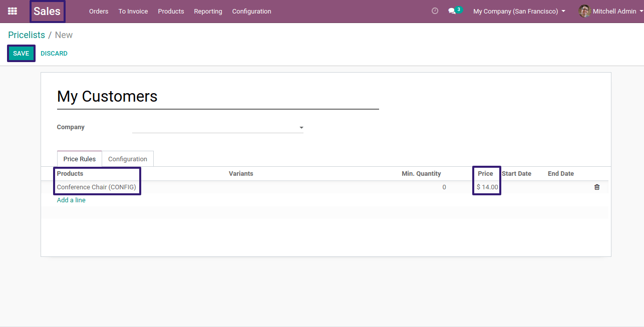Image resolution: width=644 pixels, height=327 pixels.
Task: Open the Orders menu
Action: [99, 11]
